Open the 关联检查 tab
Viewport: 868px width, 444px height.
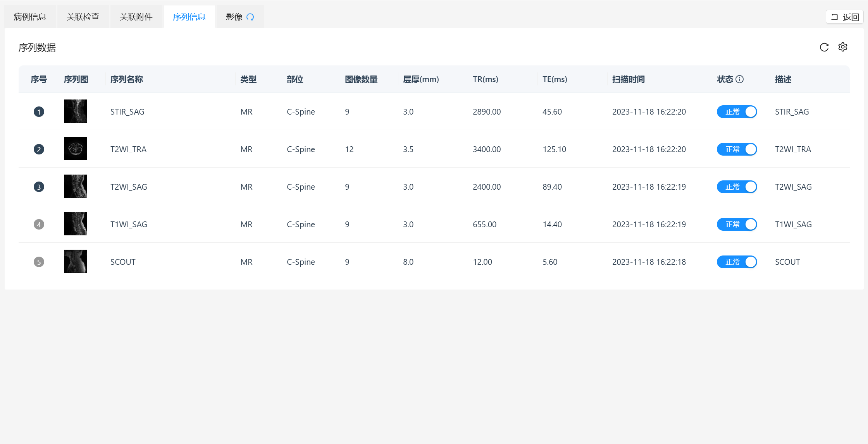(x=83, y=17)
